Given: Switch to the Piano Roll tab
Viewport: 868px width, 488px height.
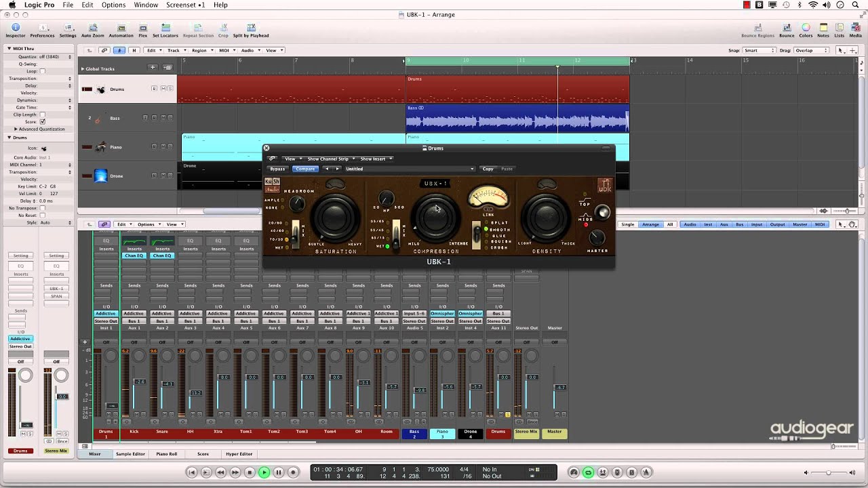Looking at the screenshot, I should point(166,454).
